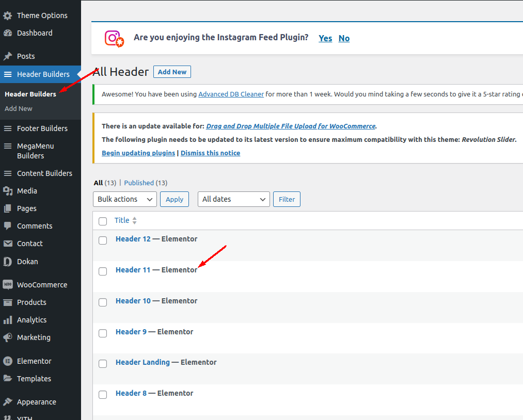Sort the list by Title column

pos(122,220)
